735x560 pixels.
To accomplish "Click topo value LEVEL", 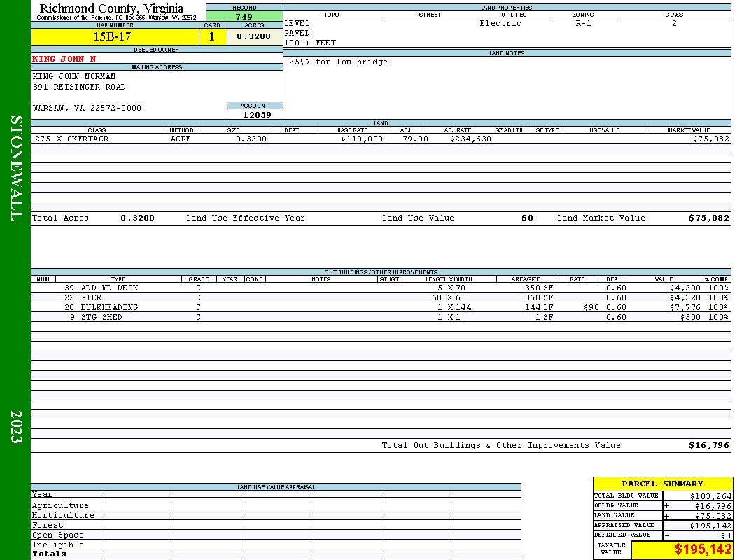I will (x=297, y=23).
